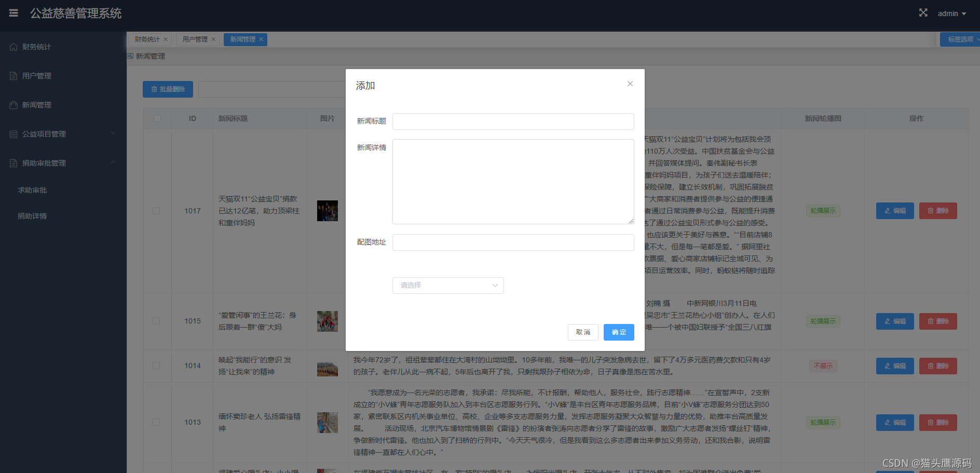Check the checkbox for row 1015
The image size is (980, 473).
click(x=156, y=321)
